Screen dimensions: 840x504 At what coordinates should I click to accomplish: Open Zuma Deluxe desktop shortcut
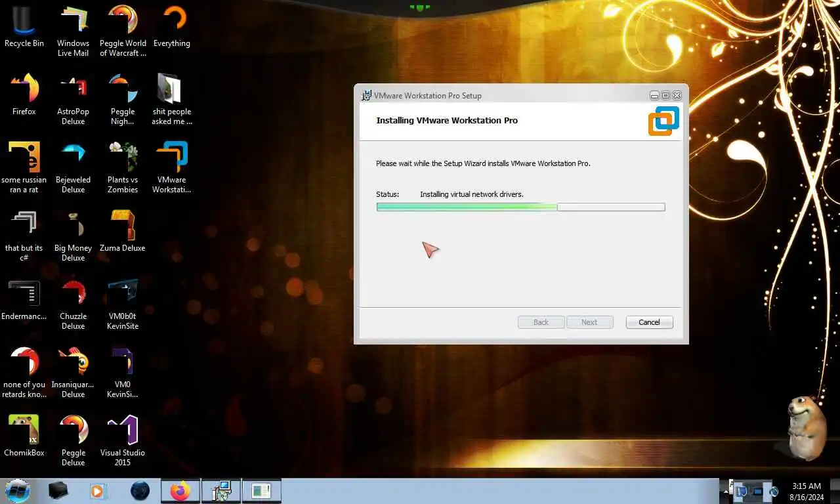pyautogui.click(x=123, y=231)
